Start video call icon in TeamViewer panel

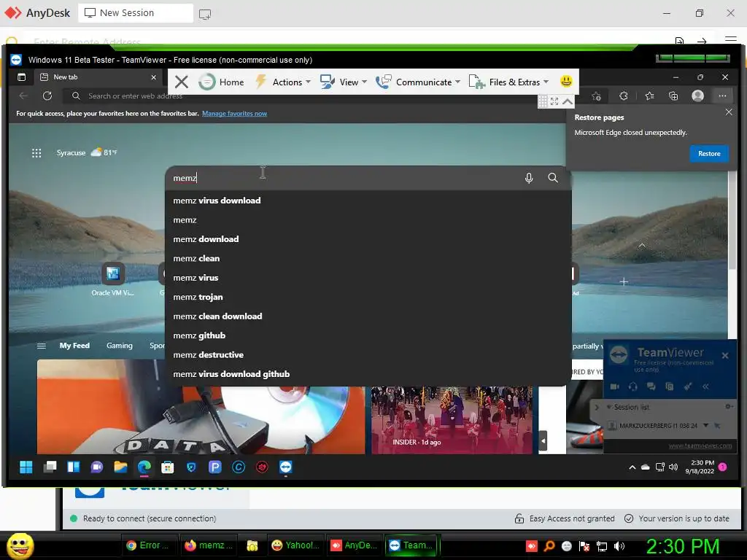coord(614,386)
